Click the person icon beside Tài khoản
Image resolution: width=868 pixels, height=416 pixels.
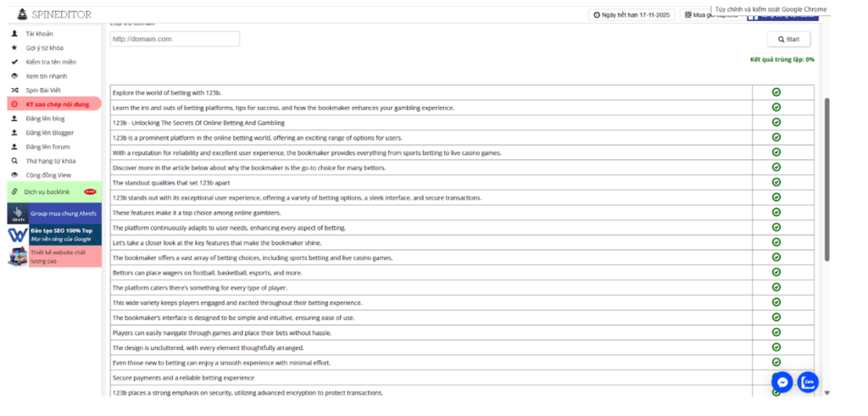[14, 34]
